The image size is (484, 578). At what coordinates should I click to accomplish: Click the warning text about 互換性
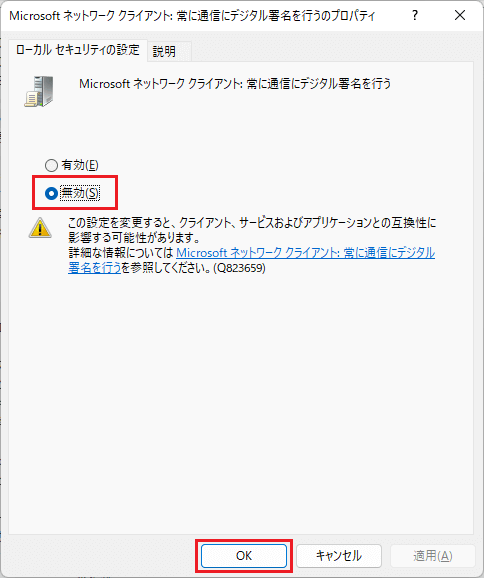pyautogui.click(x=252, y=230)
